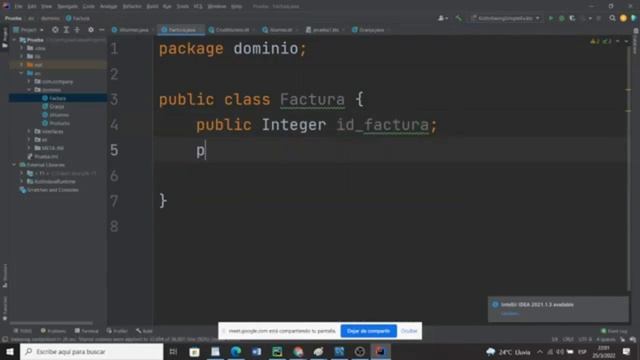Locate the opened file in Project tree
The height and width of the screenshot is (360, 640).
55,29
